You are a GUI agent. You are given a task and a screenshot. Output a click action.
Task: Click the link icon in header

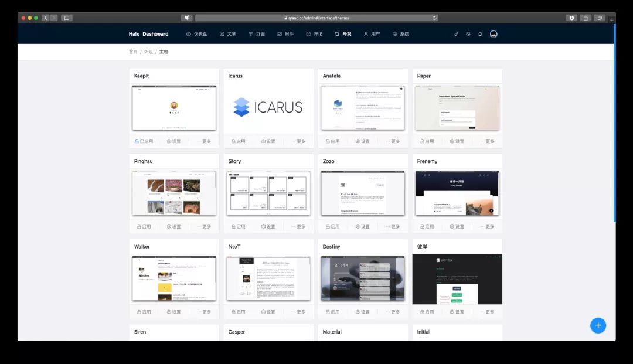point(456,34)
